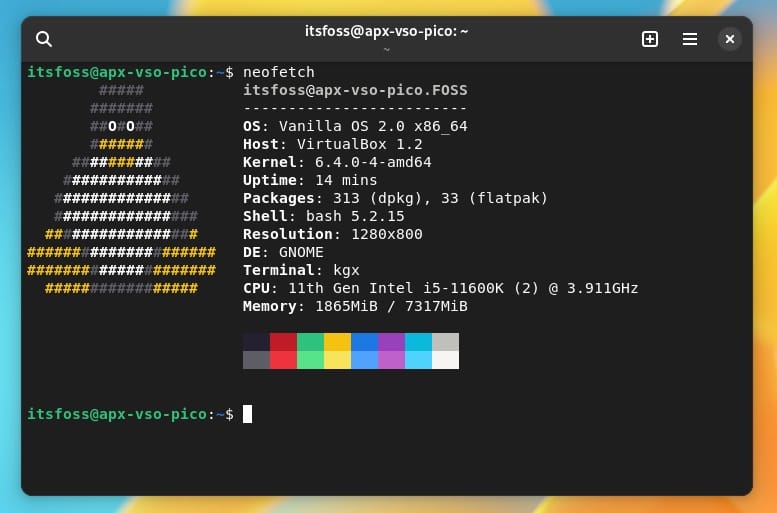Select the Uptime: 14 mins line
Screen dimensions: 777x513
point(310,180)
